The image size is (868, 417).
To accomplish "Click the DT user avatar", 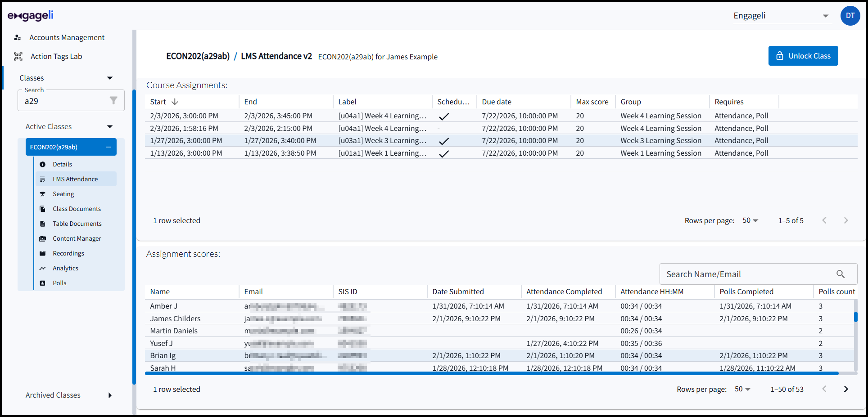I will (850, 16).
